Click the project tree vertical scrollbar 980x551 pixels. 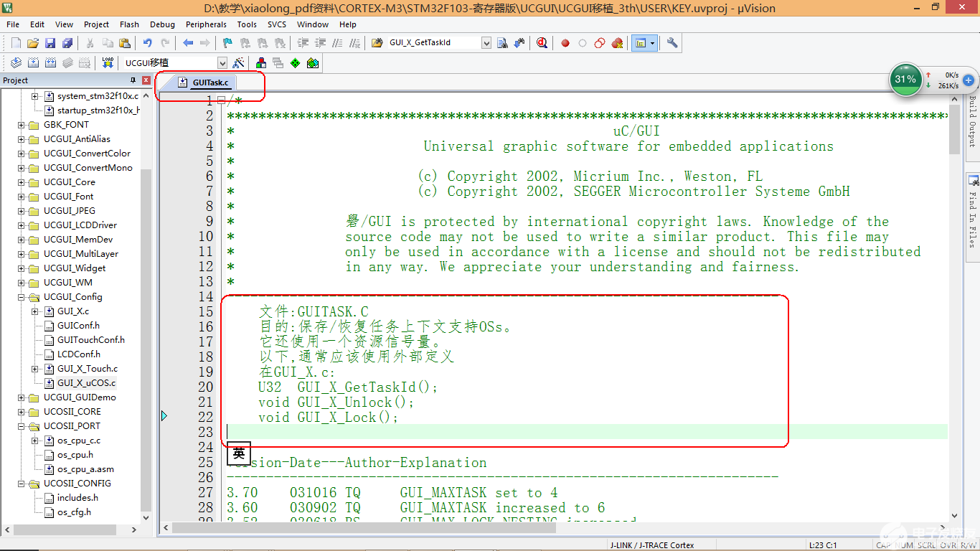pos(146,339)
